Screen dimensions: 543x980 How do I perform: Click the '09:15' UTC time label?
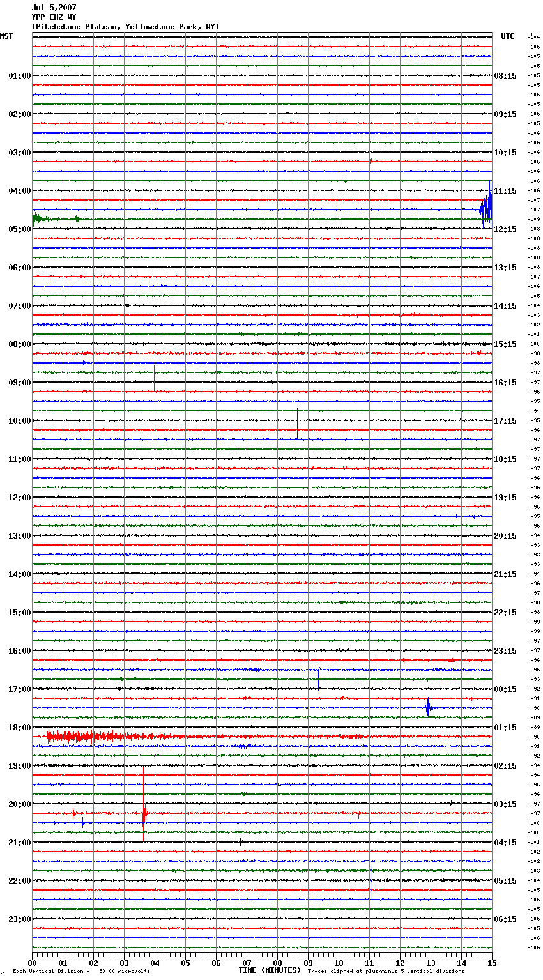(x=505, y=114)
